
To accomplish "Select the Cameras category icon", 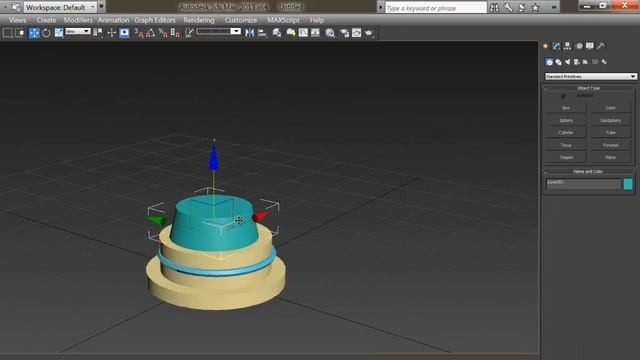I will pos(576,62).
